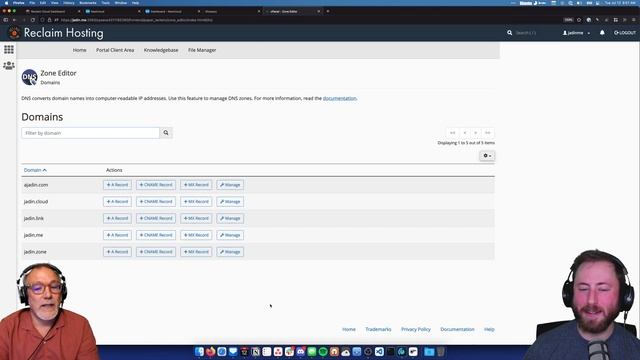Switch to the Zone Editor browser tab
The width and height of the screenshot is (640, 360).
(291, 11)
